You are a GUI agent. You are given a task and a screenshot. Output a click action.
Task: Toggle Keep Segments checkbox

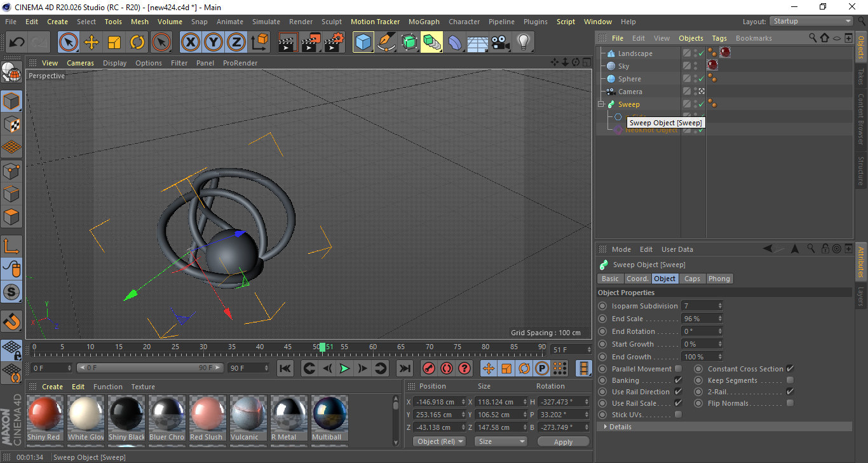pos(790,380)
